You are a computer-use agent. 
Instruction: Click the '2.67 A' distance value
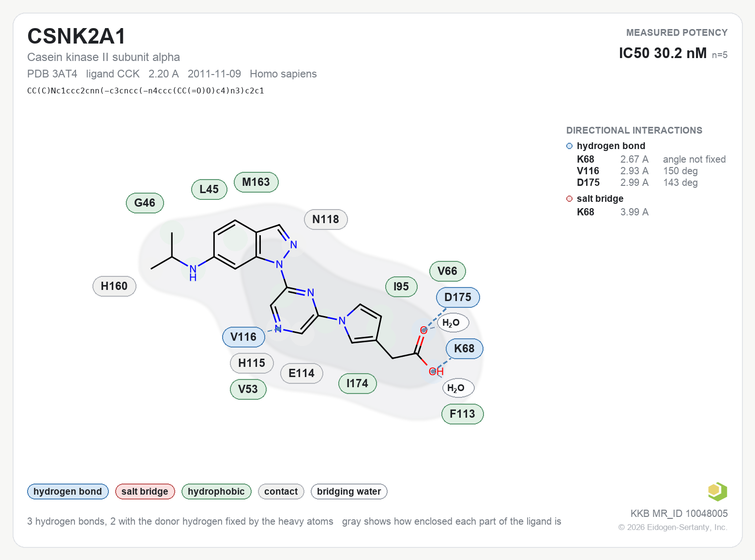coord(634,159)
